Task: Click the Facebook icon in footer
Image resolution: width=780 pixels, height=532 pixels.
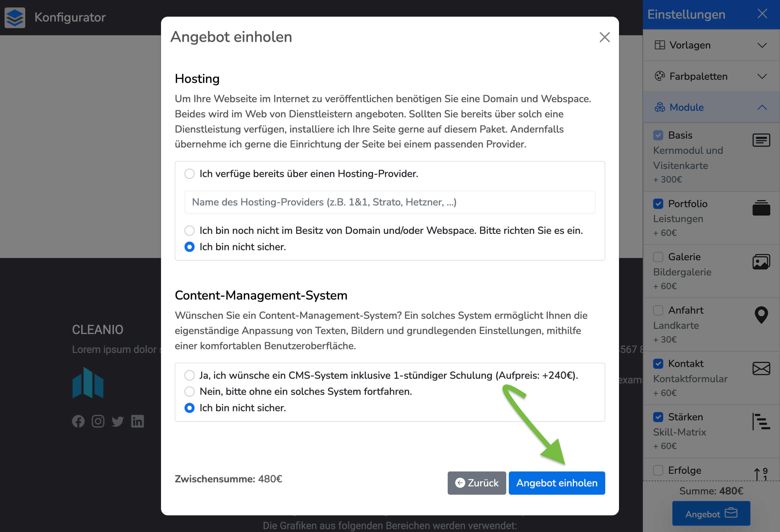Action: [x=78, y=421]
